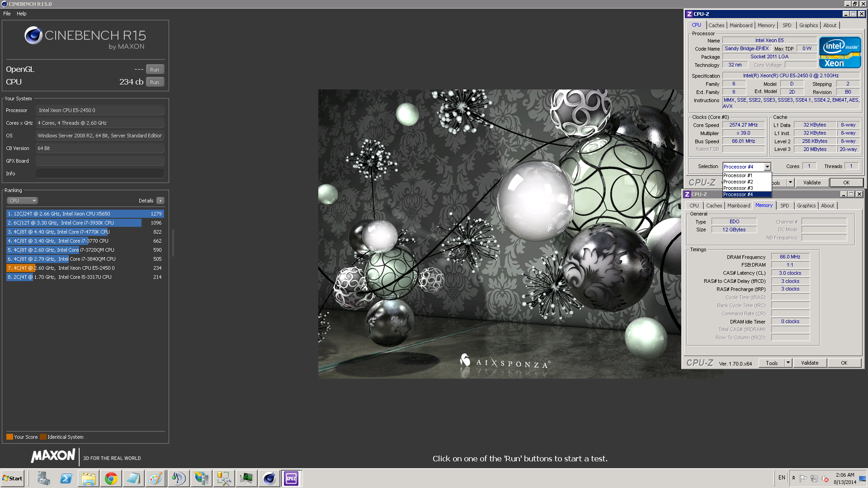Open Windows Explorer folder icon in taskbar
Image resolution: width=868 pixels, height=488 pixels.
[x=89, y=478]
